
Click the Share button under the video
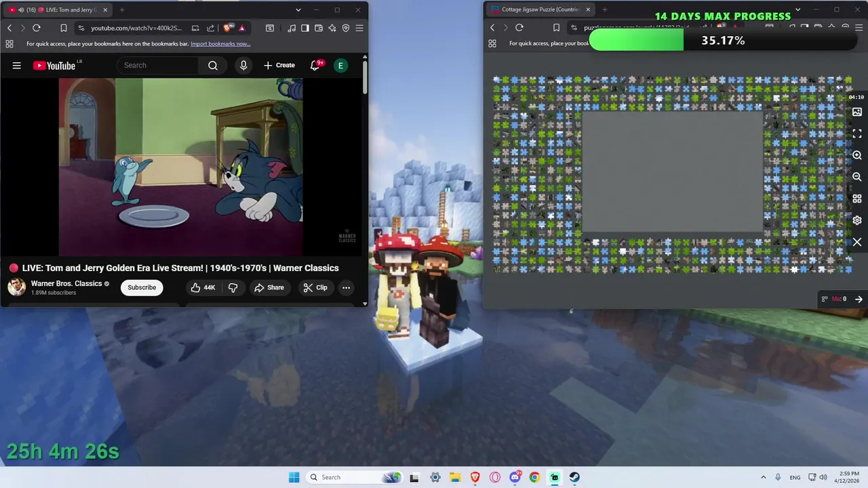pos(269,287)
